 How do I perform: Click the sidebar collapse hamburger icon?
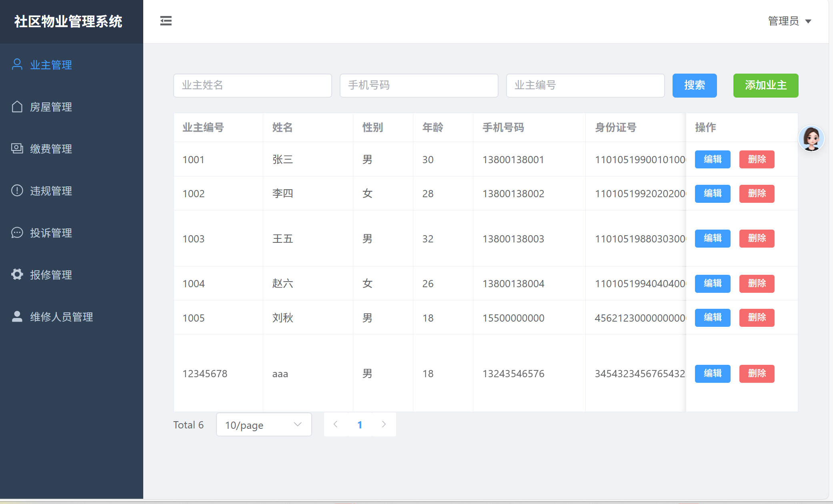166,21
